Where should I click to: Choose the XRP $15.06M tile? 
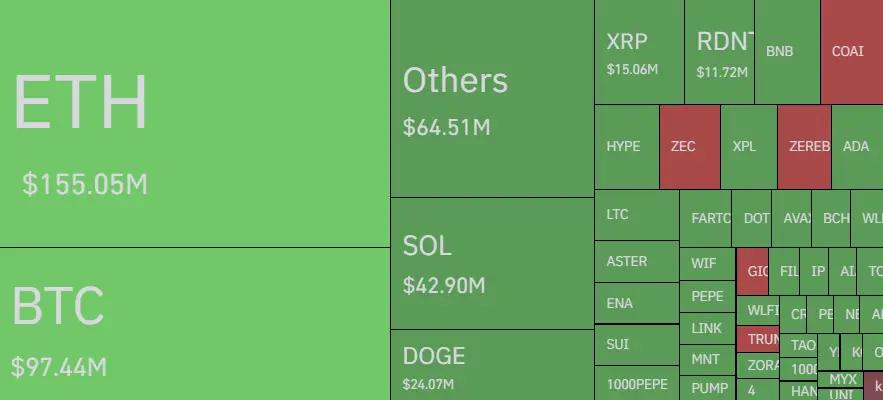click(639, 52)
